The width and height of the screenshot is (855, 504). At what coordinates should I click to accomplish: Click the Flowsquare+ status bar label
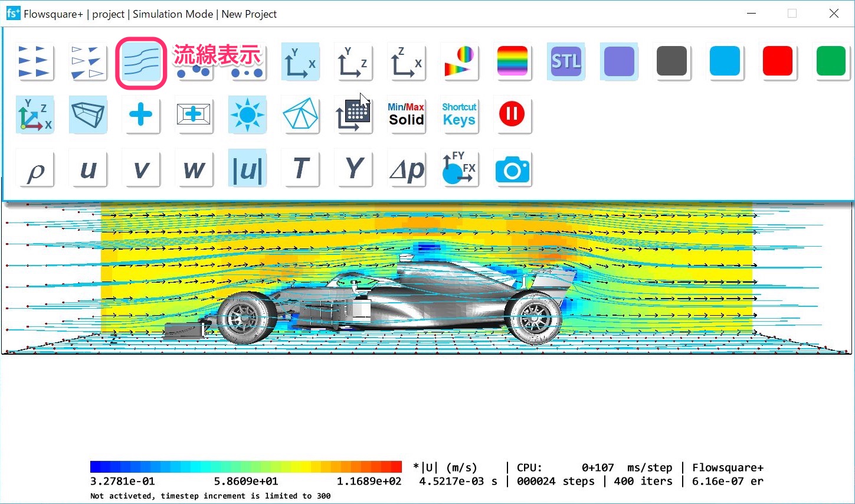point(728,467)
